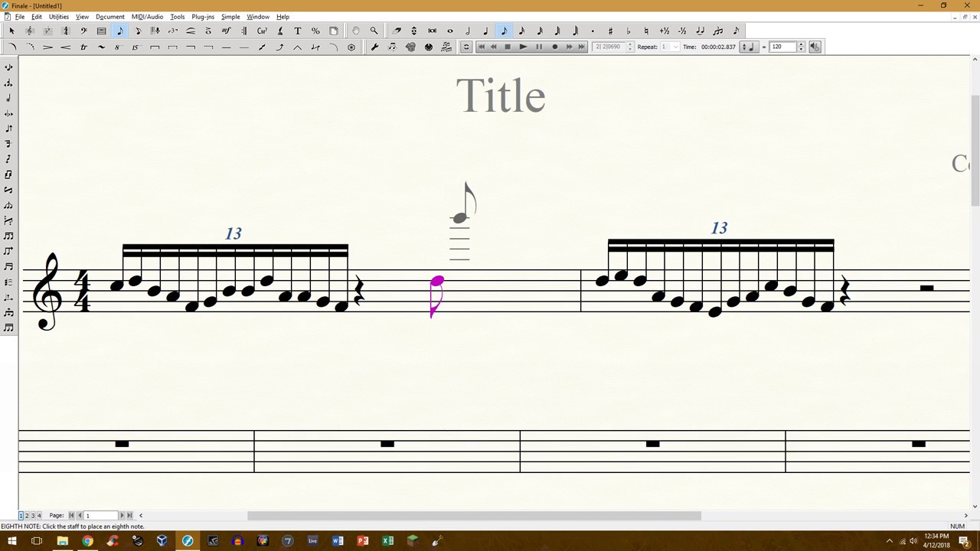Choose the Clef tool with bass clef icon
980x551 pixels.
tap(83, 31)
